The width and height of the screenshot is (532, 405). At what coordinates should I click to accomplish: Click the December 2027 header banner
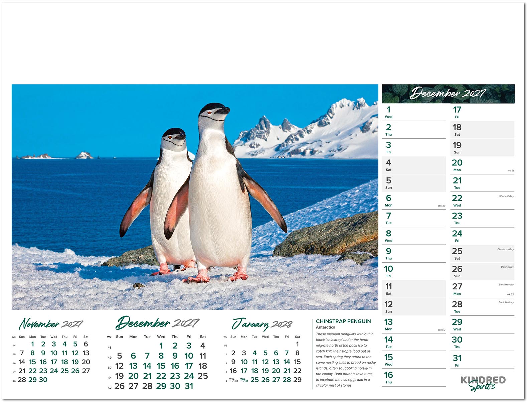(x=448, y=94)
